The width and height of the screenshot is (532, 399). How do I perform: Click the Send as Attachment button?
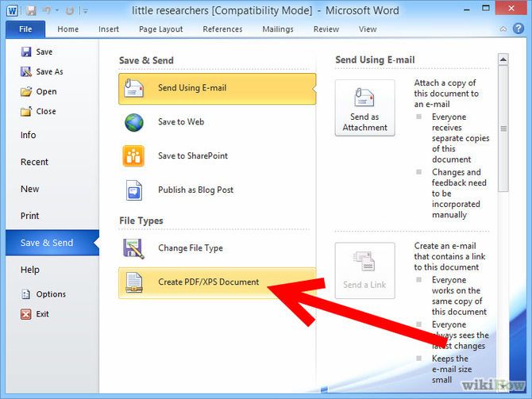click(364, 108)
